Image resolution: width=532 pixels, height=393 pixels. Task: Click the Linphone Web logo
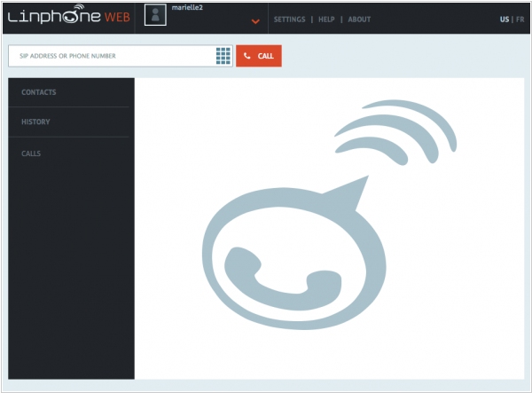[69, 14]
